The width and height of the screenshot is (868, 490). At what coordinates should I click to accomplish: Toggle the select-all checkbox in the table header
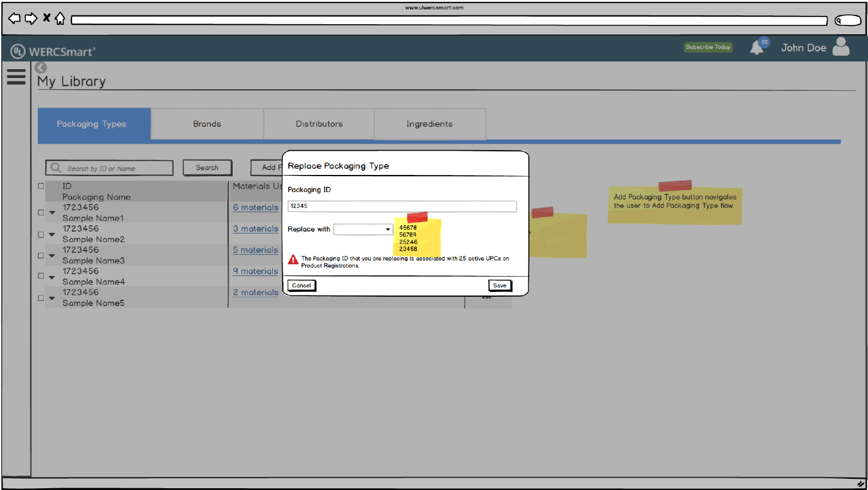pos(41,186)
